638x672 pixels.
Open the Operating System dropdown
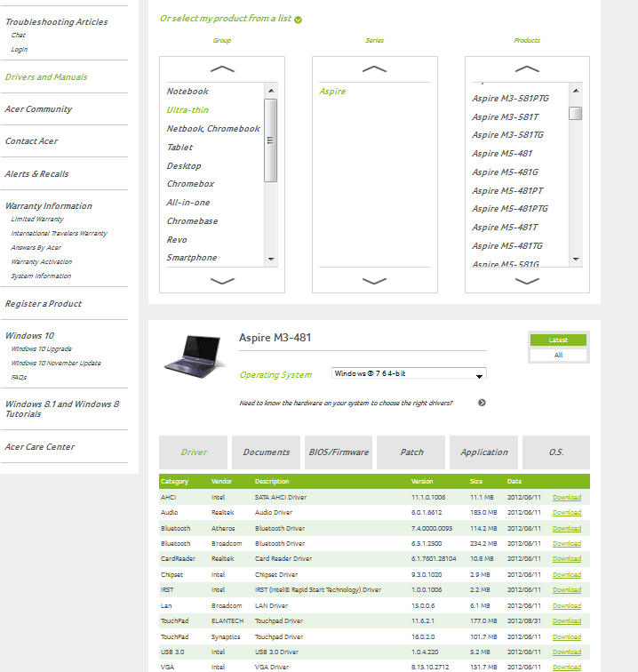[x=409, y=373]
